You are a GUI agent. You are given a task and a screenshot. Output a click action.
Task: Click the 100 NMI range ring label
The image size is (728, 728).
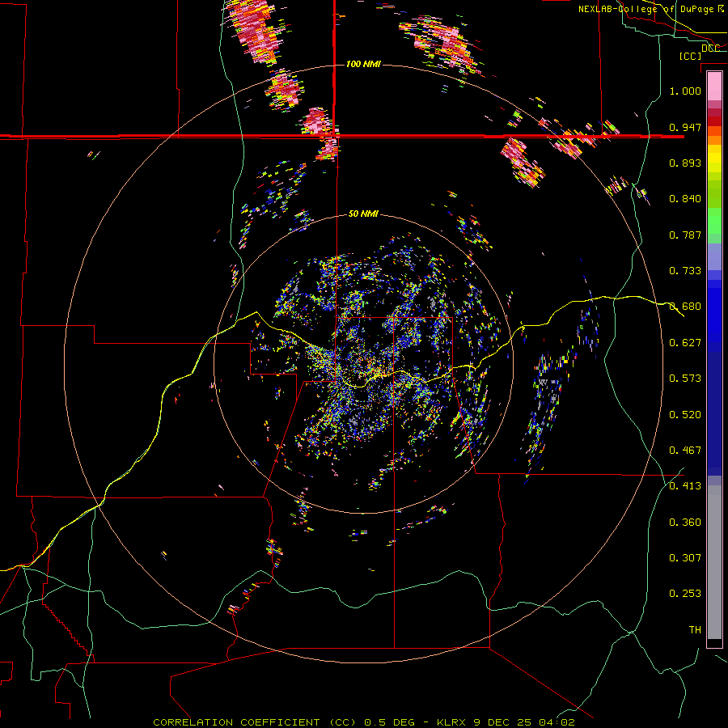tap(363, 64)
